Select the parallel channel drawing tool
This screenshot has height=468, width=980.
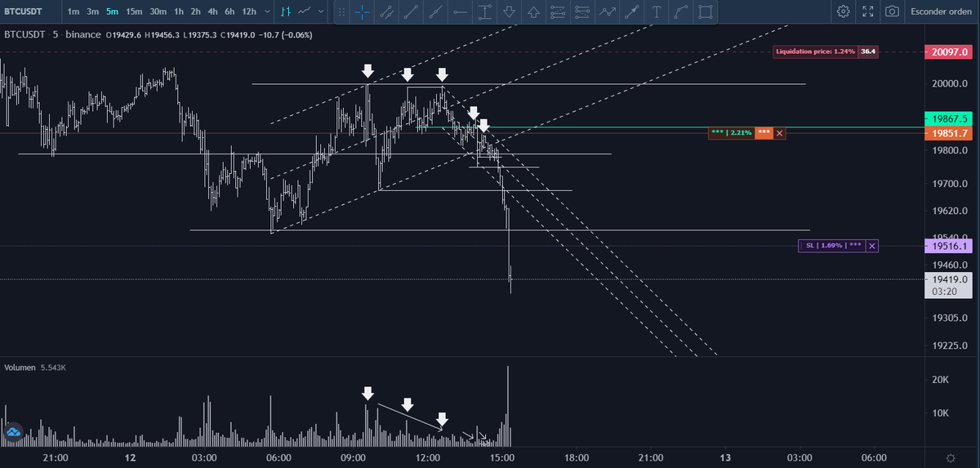pos(387,11)
